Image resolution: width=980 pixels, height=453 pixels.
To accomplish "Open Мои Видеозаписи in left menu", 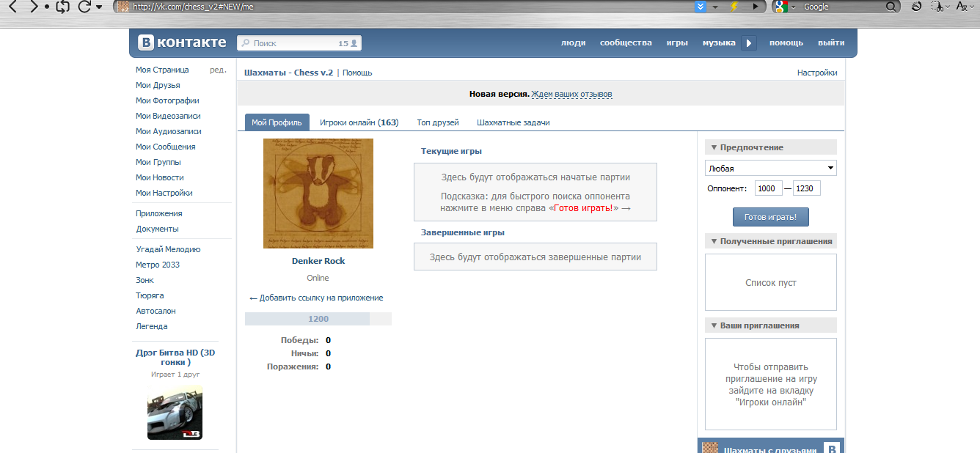I will (168, 116).
